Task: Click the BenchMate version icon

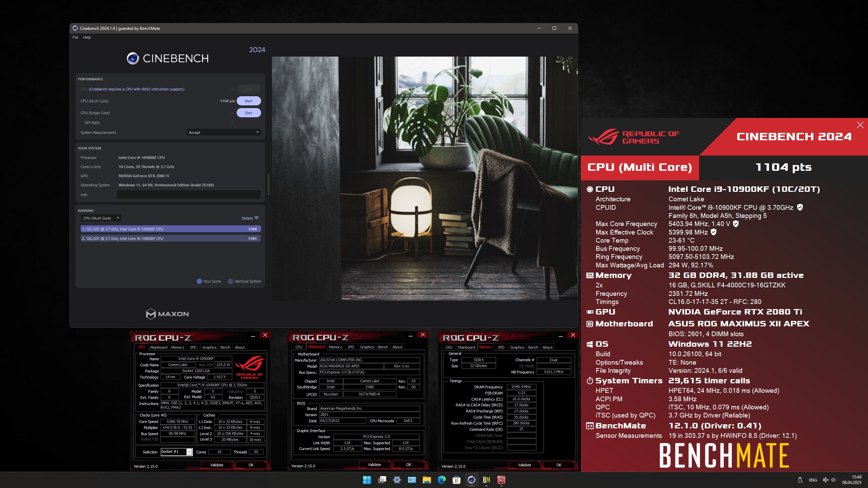Action: [590, 426]
